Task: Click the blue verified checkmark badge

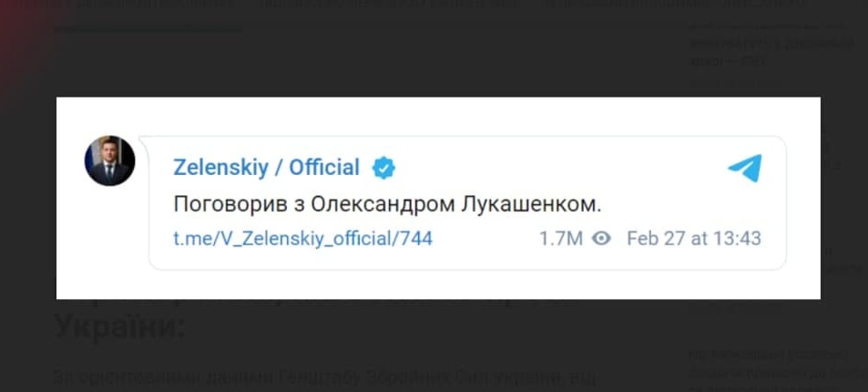Action: (383, 168)
